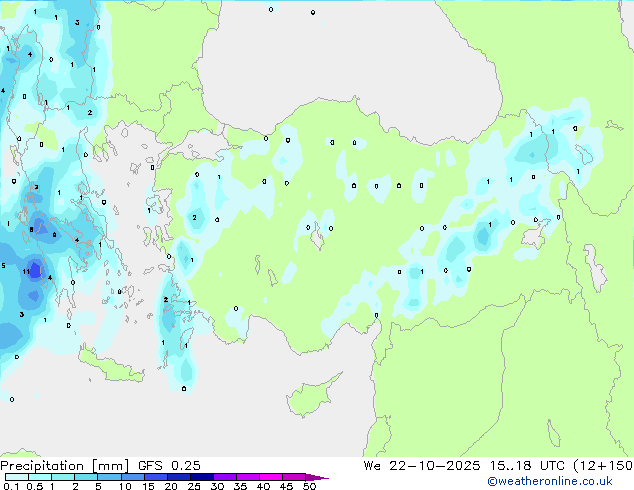Screen dimensions: 634x490
Task: Click the '11' precipitation value on map
Action: tap(26, 271)
